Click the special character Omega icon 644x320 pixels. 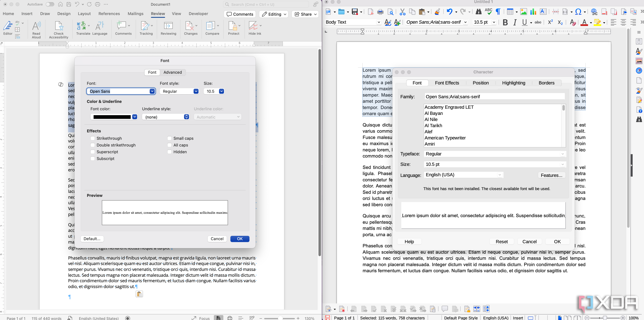(x=578, y=12)
